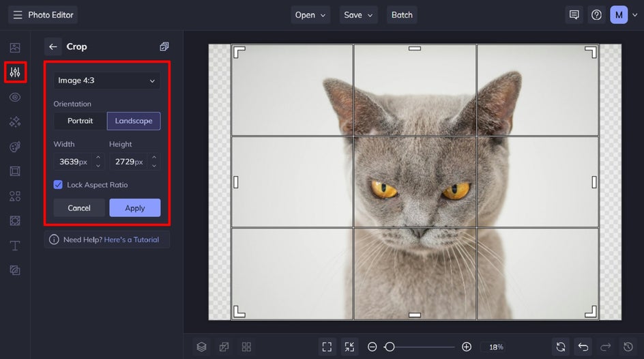Open the Textures sidebar icon

click(15, 270)
